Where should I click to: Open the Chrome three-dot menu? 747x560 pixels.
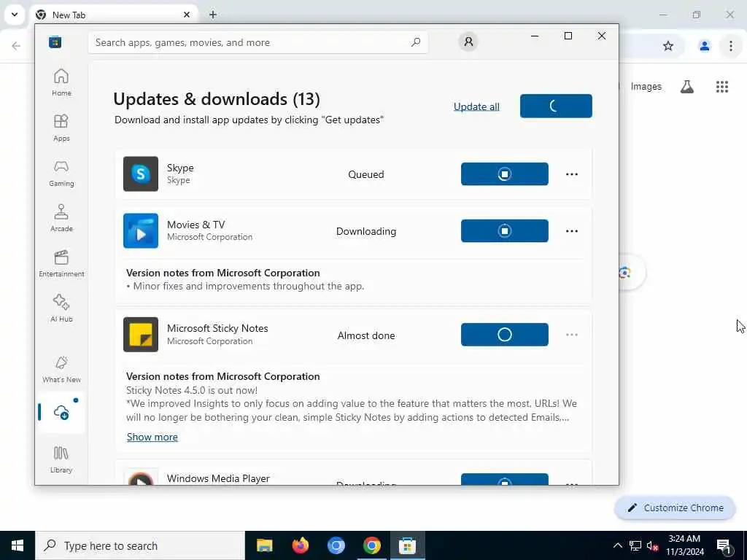point(730,46)
